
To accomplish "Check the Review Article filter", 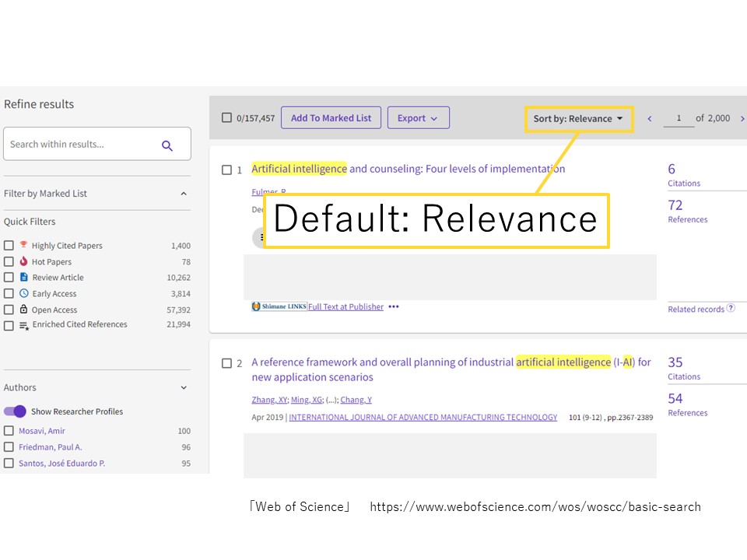I will coord(9,277).
